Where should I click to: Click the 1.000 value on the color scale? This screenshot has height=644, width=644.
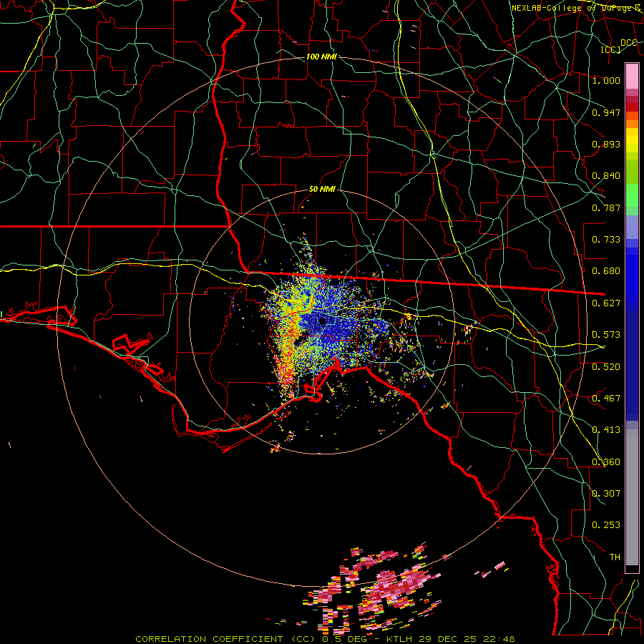pos(606,80)
